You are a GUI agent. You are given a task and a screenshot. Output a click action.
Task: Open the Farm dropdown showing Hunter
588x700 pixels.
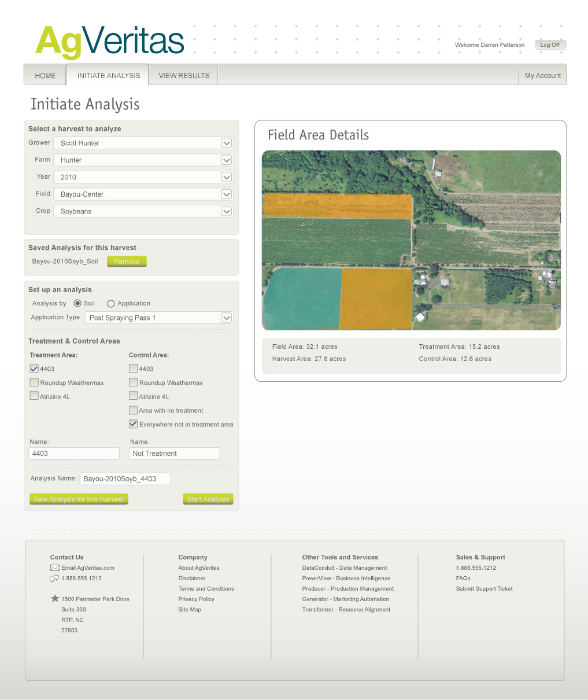(143, 160)
